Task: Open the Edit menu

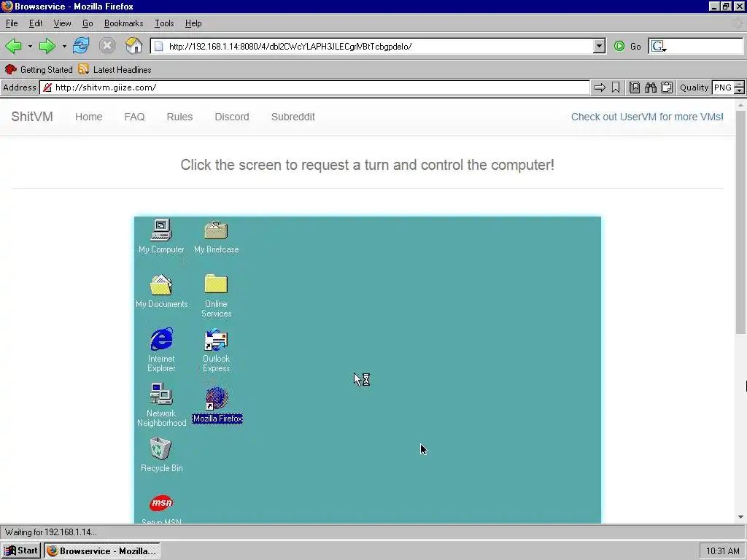Action: point(36,23)
